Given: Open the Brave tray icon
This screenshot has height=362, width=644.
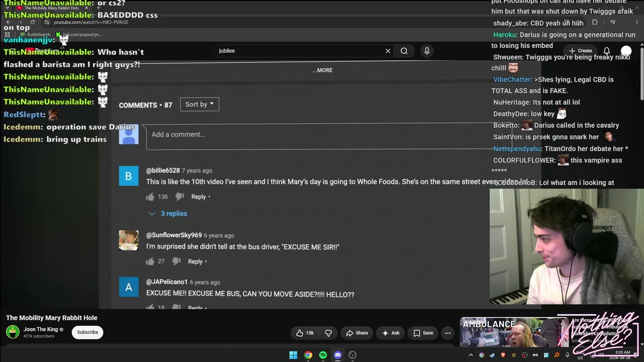Looking at the screenshot, I should pos(503,355).
